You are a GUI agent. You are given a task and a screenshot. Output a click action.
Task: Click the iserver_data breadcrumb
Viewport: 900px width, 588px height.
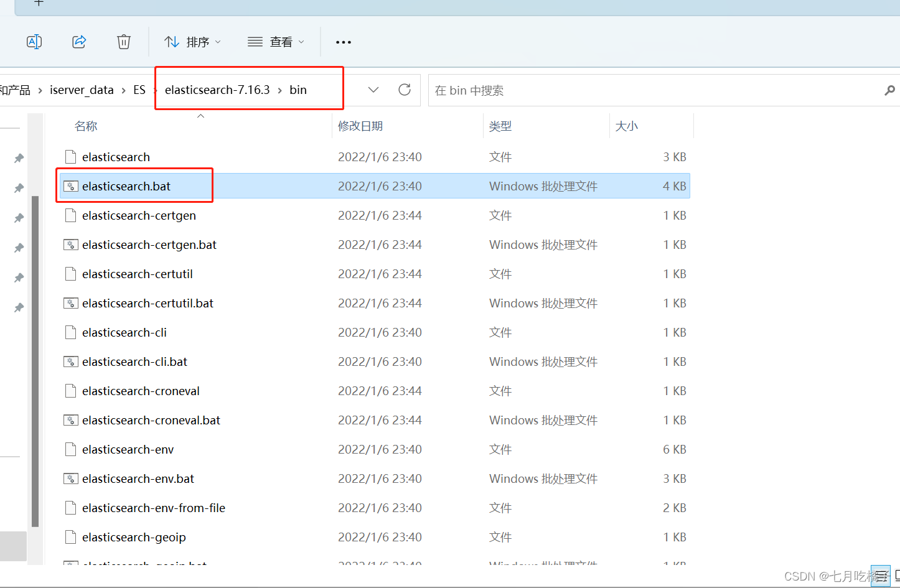pyautogui.click(x=82, y=90)
